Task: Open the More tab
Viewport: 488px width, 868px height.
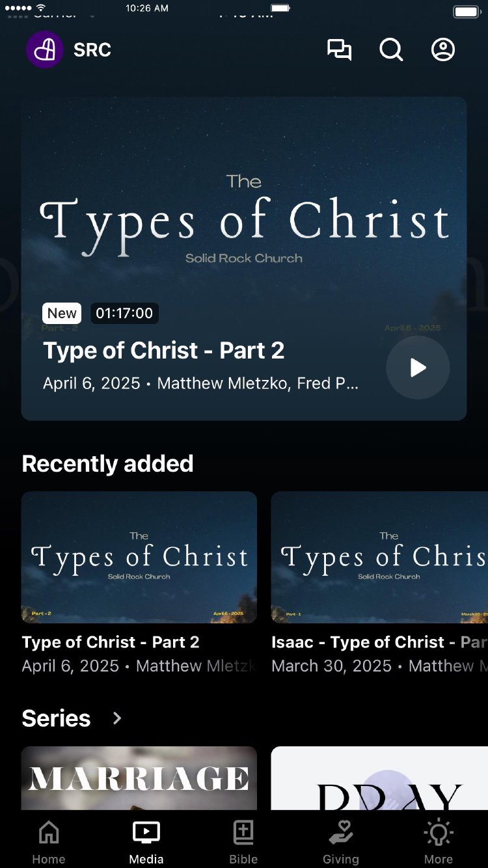Action: point(439,842)
